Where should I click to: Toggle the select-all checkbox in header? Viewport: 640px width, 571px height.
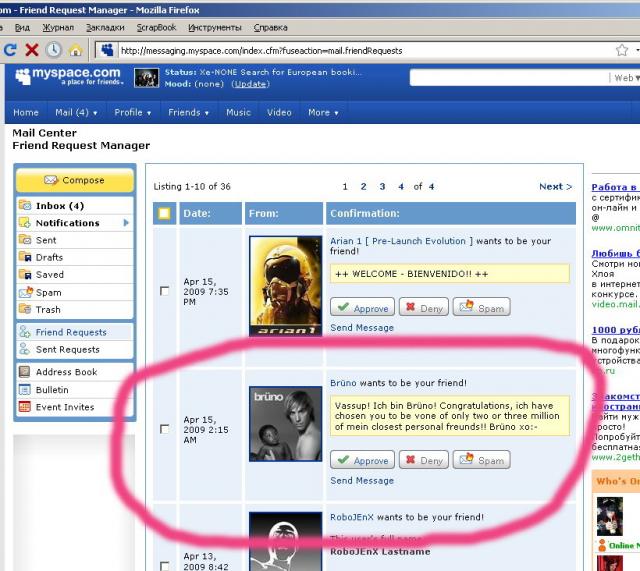164,213
